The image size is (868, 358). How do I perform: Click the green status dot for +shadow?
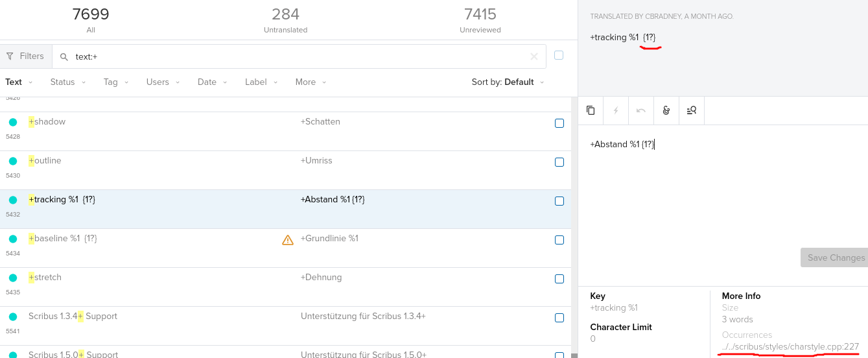[x=12, y=122]
